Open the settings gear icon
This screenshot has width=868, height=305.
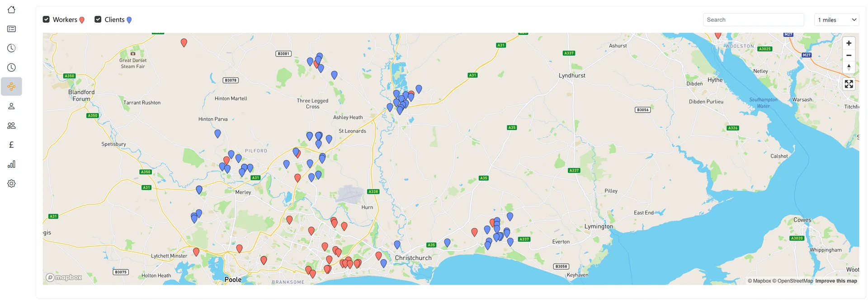click(11, 183)
